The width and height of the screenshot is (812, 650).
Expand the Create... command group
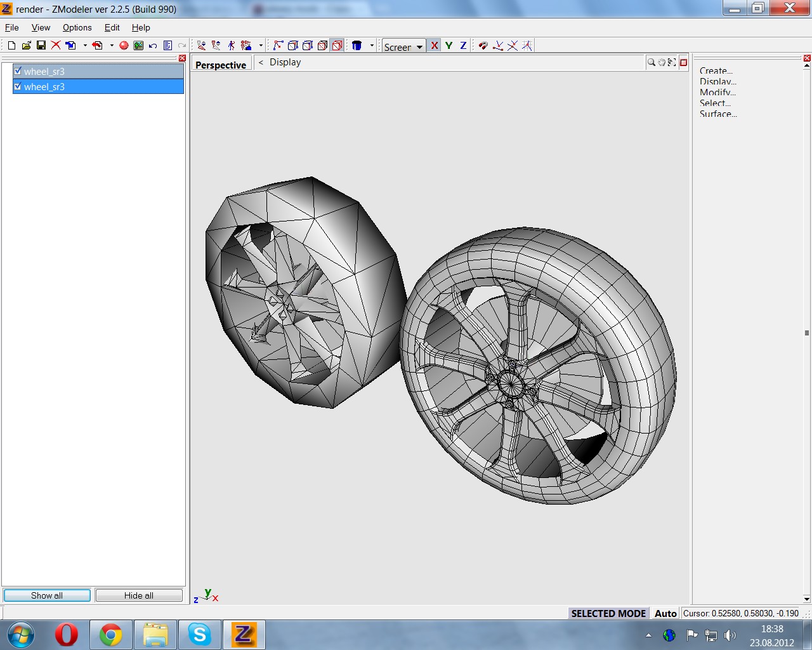716,70
